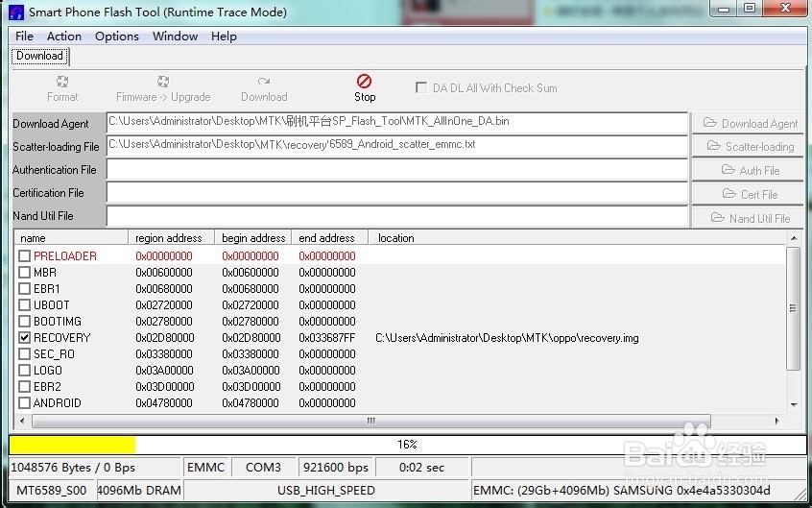Click the Download Agent browse button

coord(748,123)
